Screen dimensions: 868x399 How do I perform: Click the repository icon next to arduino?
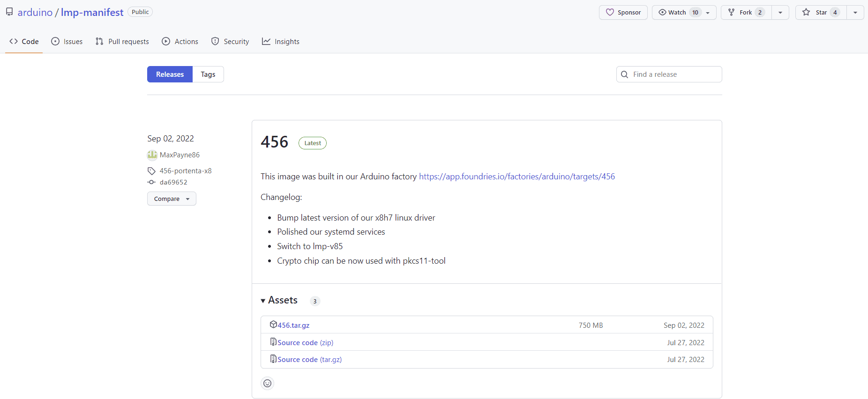coord(9,12)
